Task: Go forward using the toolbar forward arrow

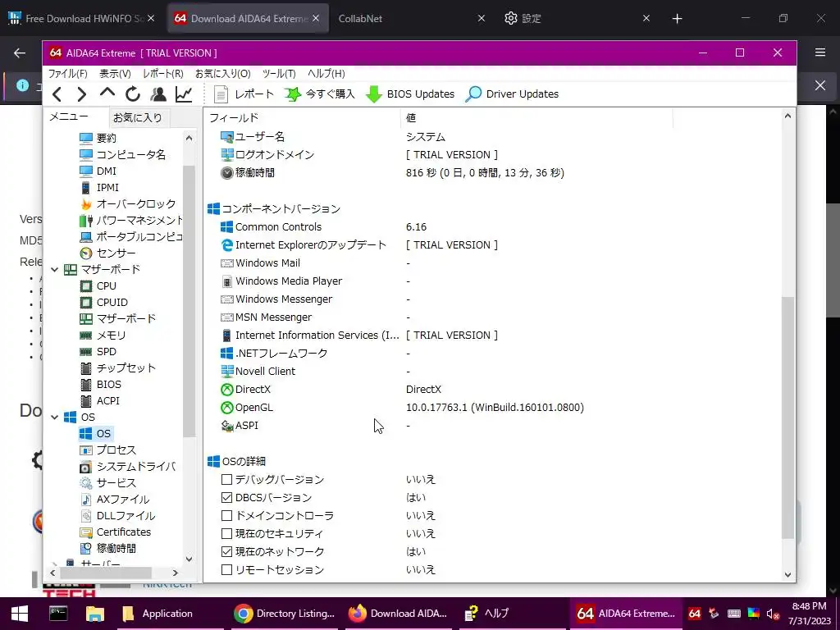Action: point(81,94)
